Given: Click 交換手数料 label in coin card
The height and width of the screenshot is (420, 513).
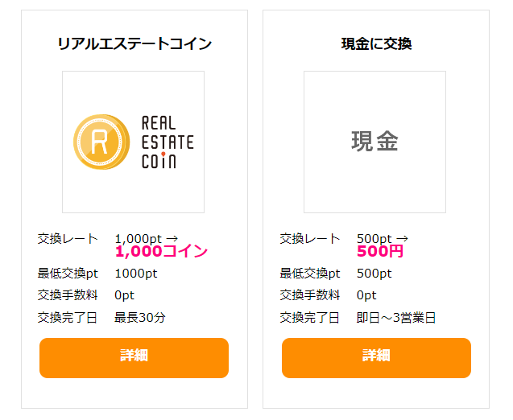Looking at the screenshot, I should (x=68, y=295).
